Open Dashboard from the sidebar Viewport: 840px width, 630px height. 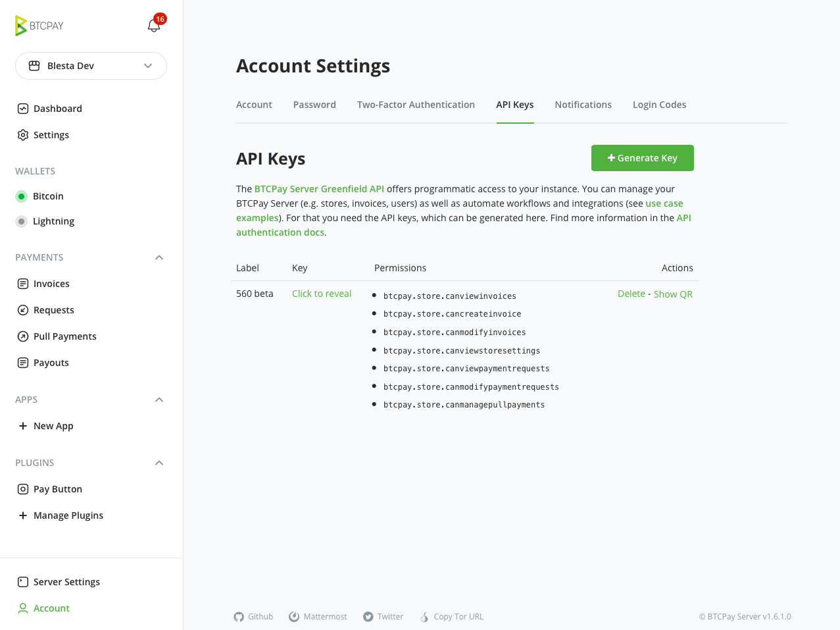pyautogui.click(x=57, y=109)
